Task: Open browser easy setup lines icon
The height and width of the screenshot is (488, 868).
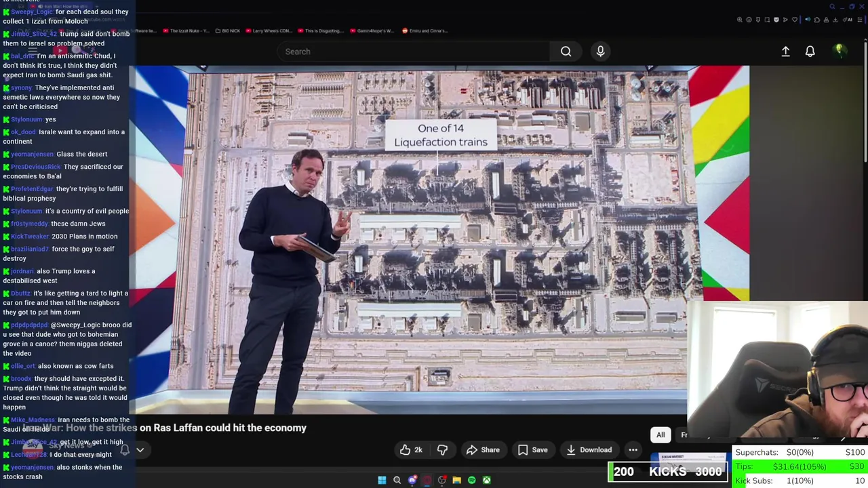Action: point(860,20)
